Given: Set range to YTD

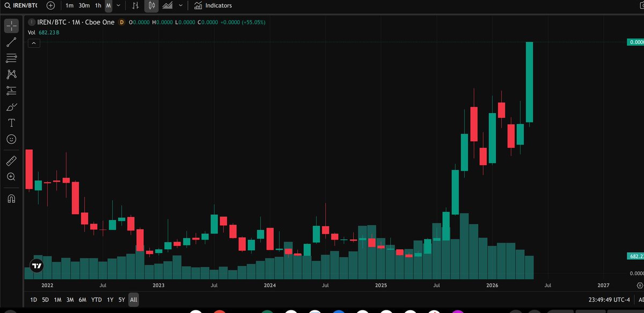Looking at the screenshot, I should [x=97, y=300].
